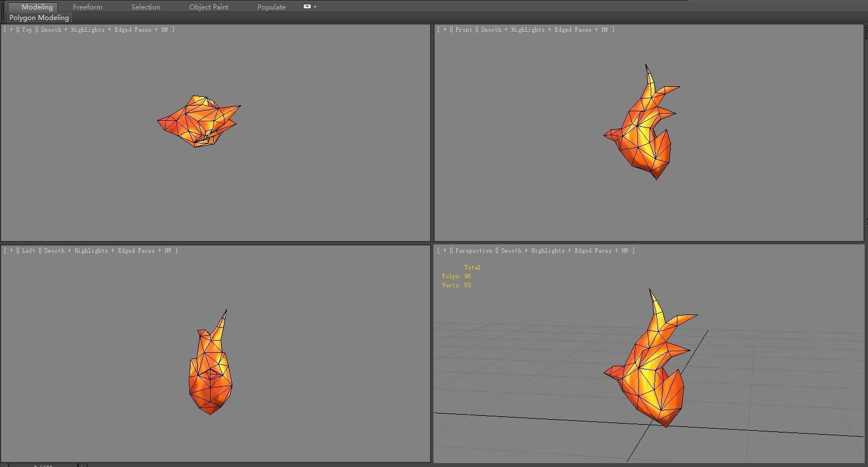
Task: Open the Freeform ribbon tab
Action: click(x=87, y=7)
